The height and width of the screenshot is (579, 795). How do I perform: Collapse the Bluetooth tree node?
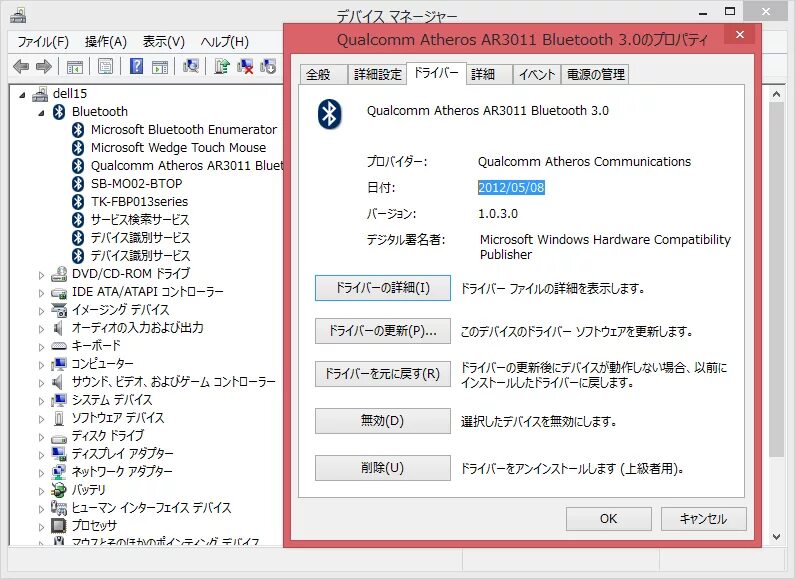(x=42, y=113)
